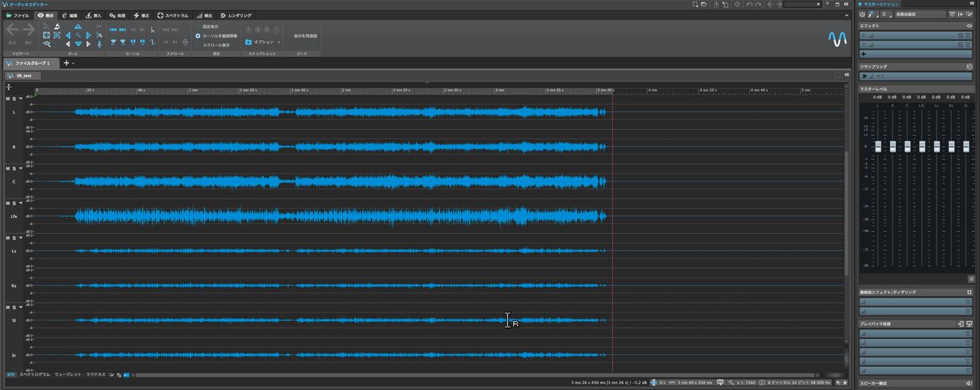Image resolution: width=980 pixels, height=390 pixels.
Task: Move the cursor to file start with the double-left arrows
Action: [x=113, y=30]
